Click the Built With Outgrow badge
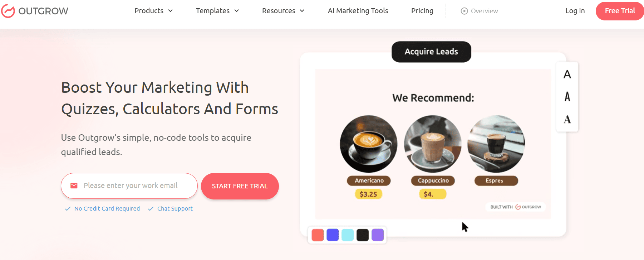 click(516, 207)
